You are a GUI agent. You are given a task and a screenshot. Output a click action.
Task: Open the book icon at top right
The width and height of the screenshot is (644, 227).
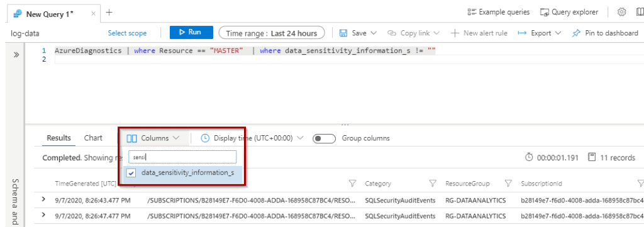pyautogui.click(x=640, y=13)
